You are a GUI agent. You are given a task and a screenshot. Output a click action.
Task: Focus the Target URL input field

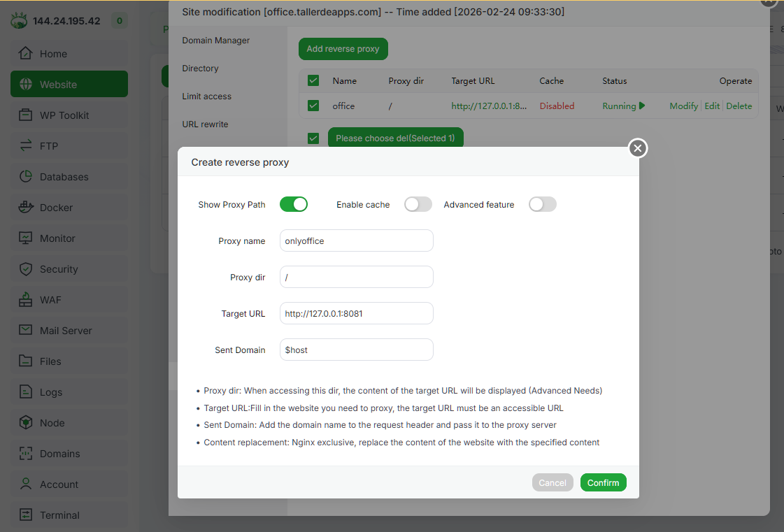click(x=356, y=314)
